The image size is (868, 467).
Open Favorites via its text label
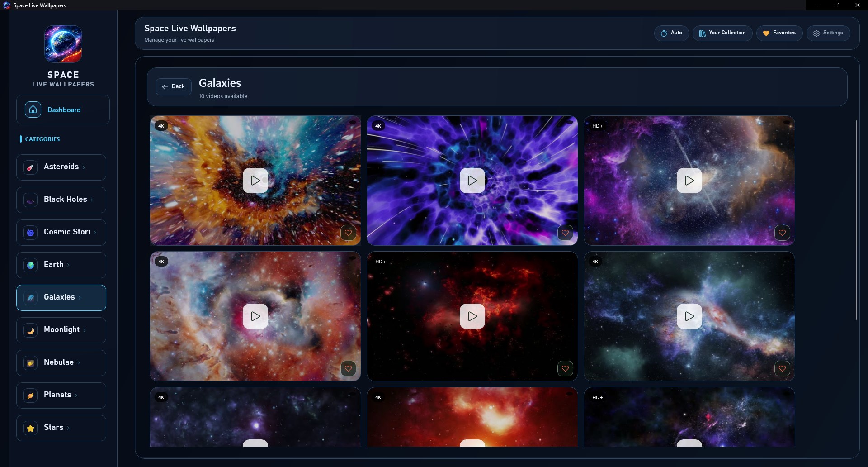tap(784, 33)
